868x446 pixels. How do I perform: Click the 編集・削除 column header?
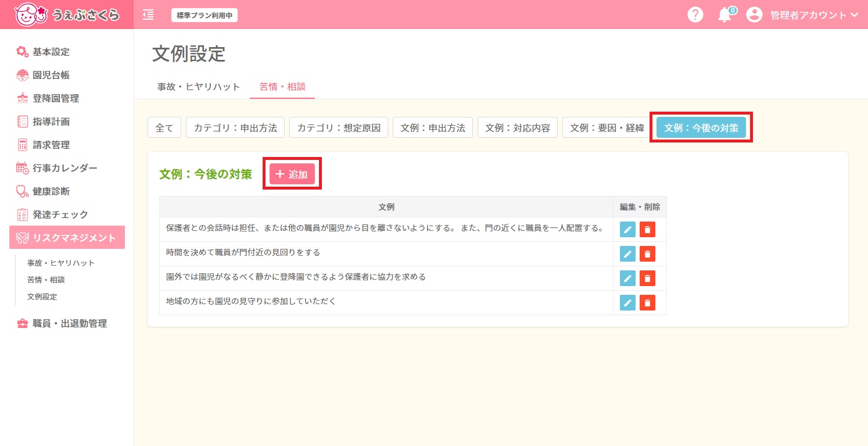[640, 207]
